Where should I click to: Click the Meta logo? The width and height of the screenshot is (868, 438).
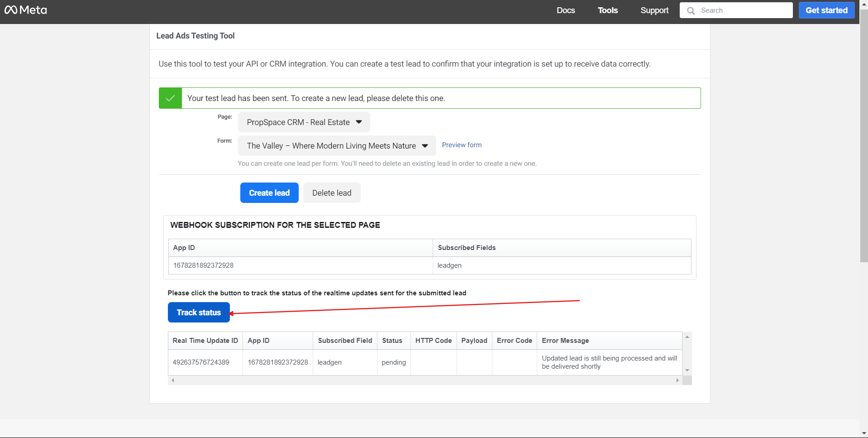click(26, 10)
